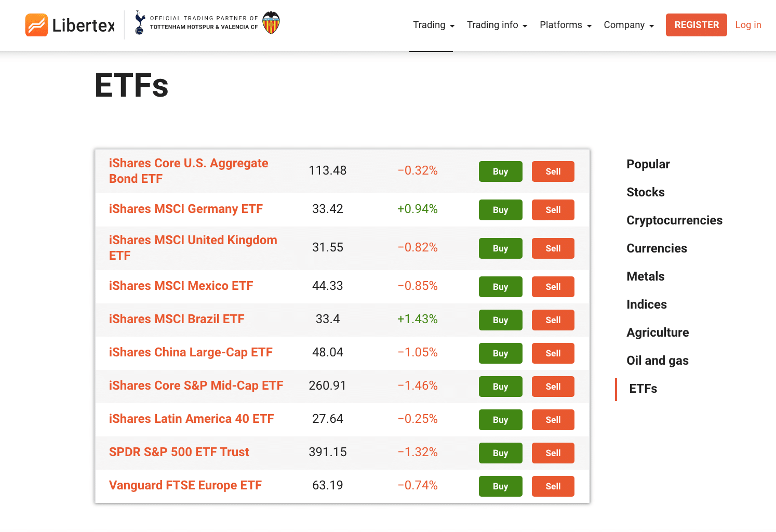Click the 391.15 price of SPDR S&P 500

(x=328, y=452)
